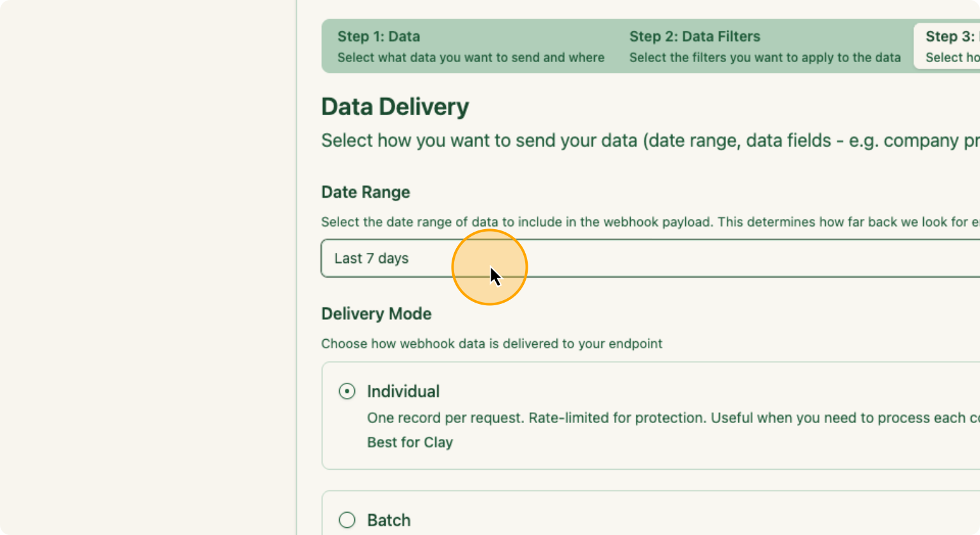Click the 'Last 7 days' selected value
This screenshot has height=535, width=980.
371,259
